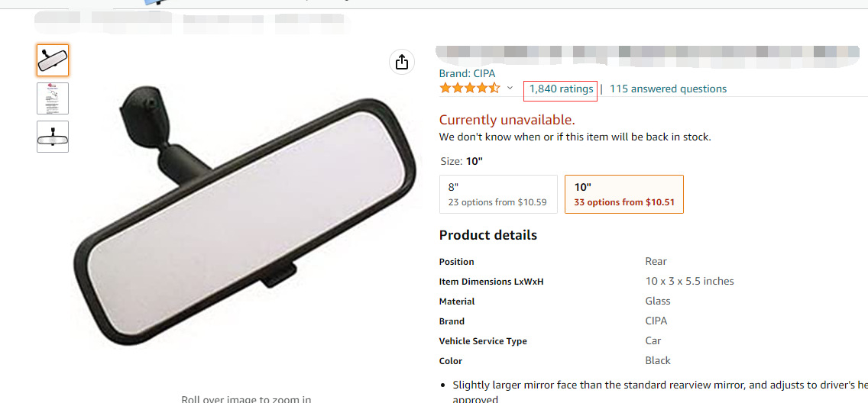Image resolution: width=868 pixels, height=403 pixels.
Task: Click the share icon above product image
Action: coord(402,63)
